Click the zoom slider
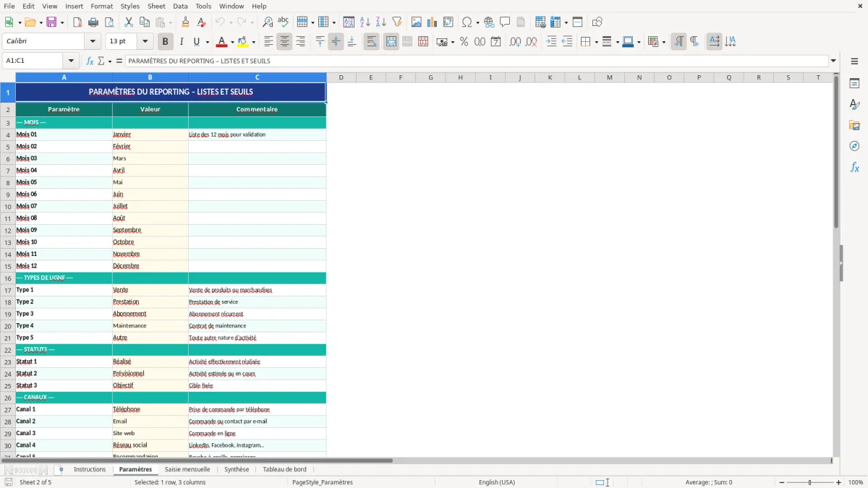This screenshot has height=488, width=868. [x=810, y=482]
